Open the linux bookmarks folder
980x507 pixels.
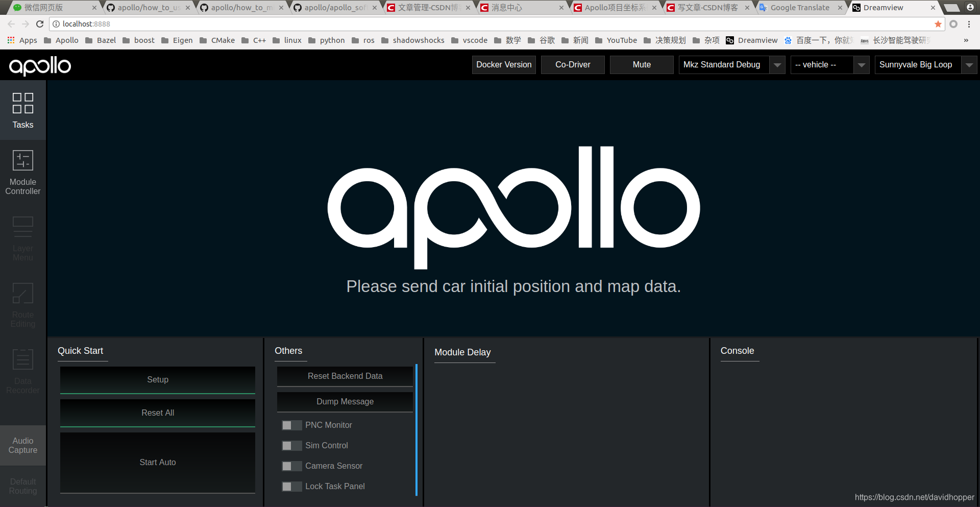(x=287, y=40)
